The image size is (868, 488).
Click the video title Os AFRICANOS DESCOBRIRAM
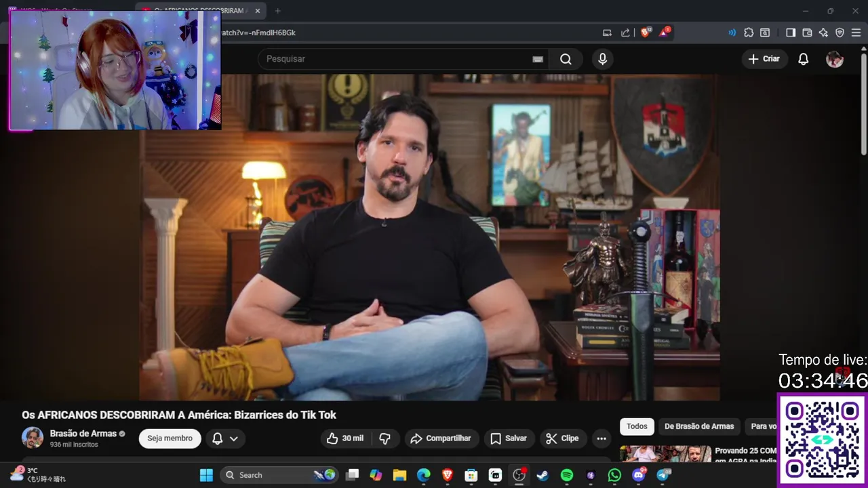point(179,415)
